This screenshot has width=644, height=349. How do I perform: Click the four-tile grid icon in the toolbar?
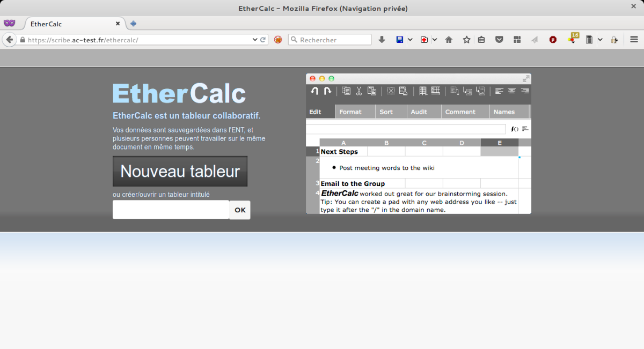coord(517,40)
